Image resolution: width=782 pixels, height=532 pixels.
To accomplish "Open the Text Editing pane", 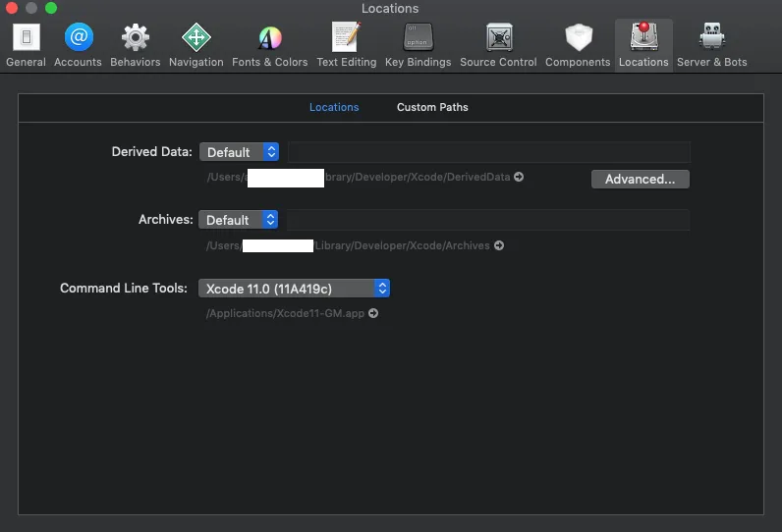I will [x=347, y=45].
